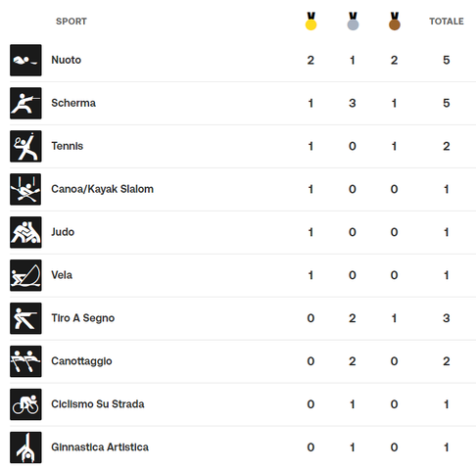Select the Canottaggio rowing pictogram
The width and height of the screenshot is (476, 470).
click(x=25, y=361)
